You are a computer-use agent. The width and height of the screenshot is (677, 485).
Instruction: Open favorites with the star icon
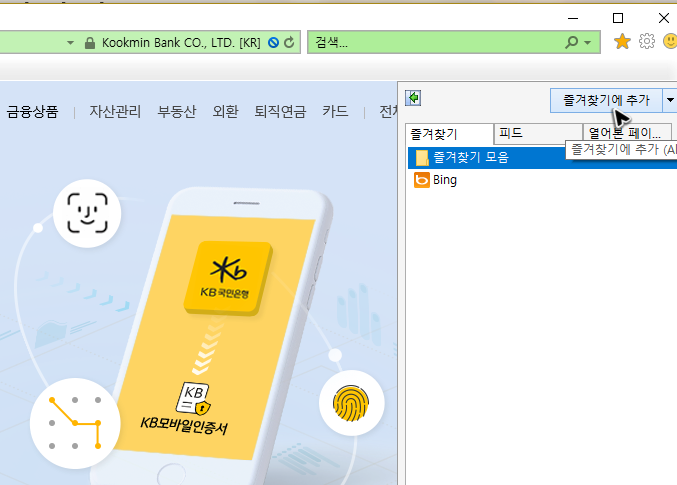[622, 42]
